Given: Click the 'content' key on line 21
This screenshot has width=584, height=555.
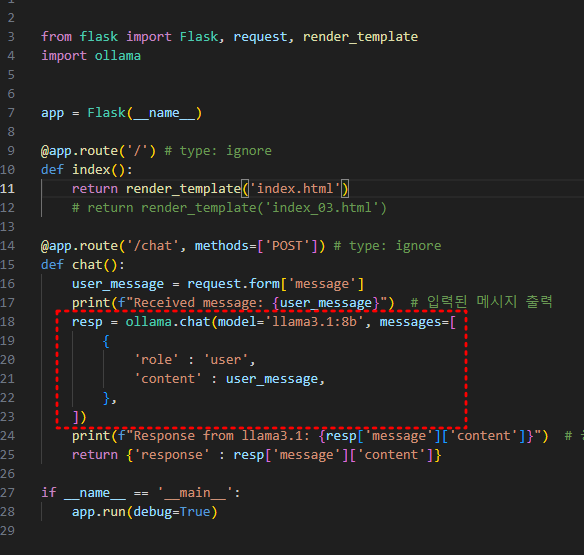Looking at the screenshot, I should click(x=168, y=378).
